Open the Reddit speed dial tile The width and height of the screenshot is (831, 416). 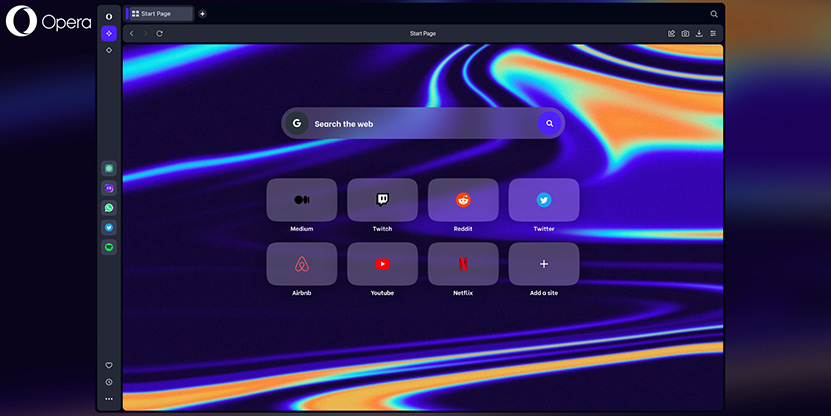point(463,200)
